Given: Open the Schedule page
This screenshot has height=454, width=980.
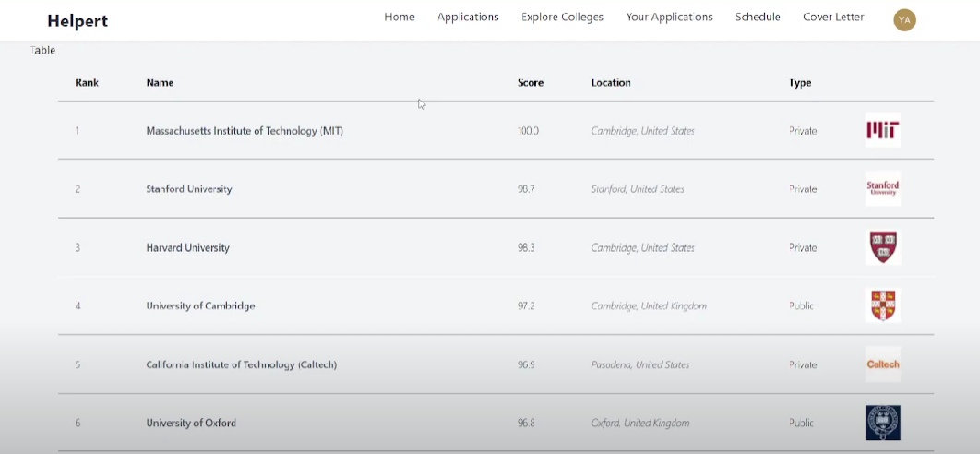Looking at the screenshot, I should 758,17.
